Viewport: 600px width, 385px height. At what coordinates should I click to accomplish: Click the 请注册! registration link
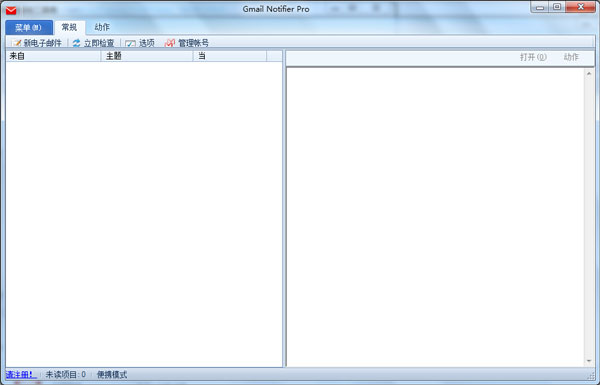(21, 374)
